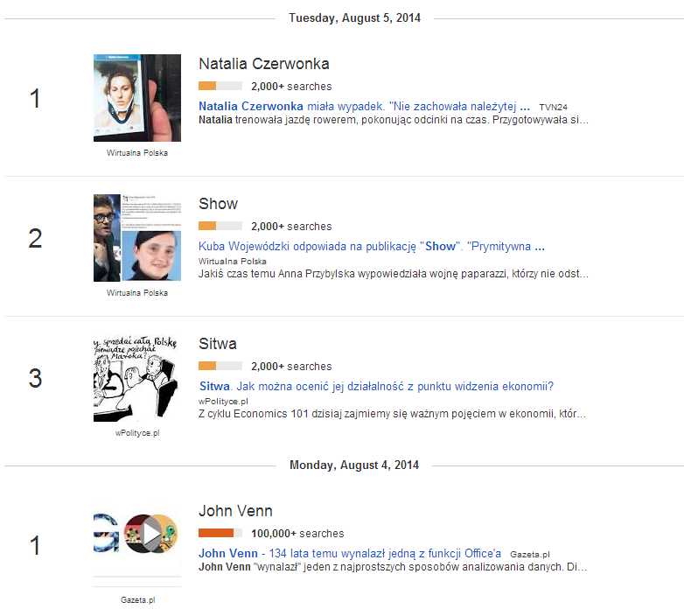Open the Natalia Czerwonka thumbnail image
Screen dimensions: 684x616
(137, 98)
